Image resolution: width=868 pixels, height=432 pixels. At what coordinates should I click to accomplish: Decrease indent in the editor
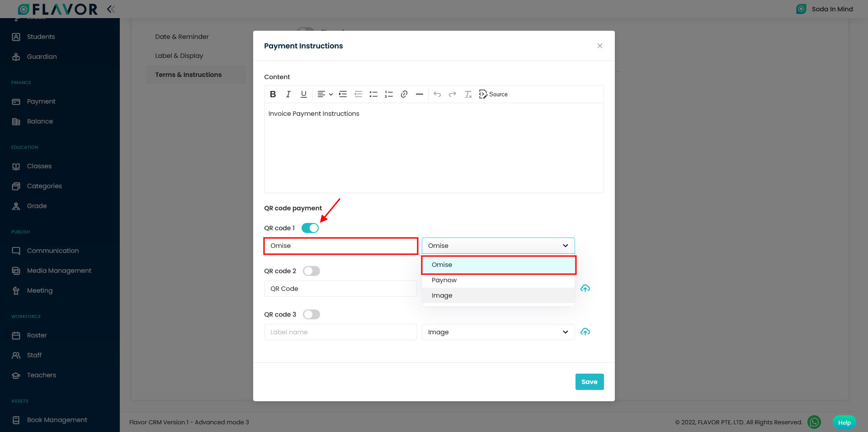[x=358, y=94]
